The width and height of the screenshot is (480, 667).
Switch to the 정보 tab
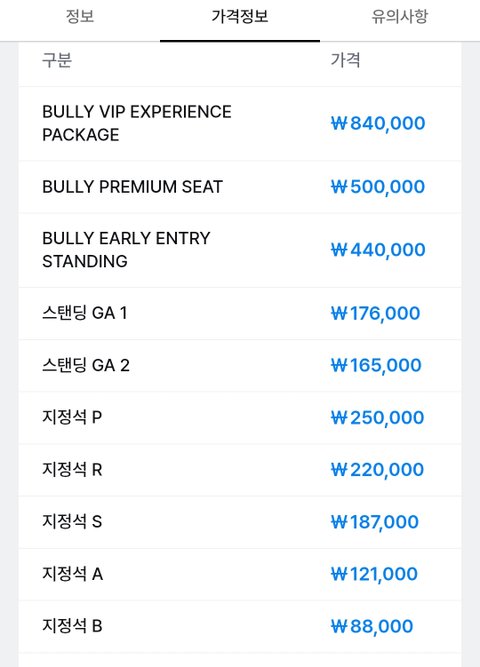(80, 17)
